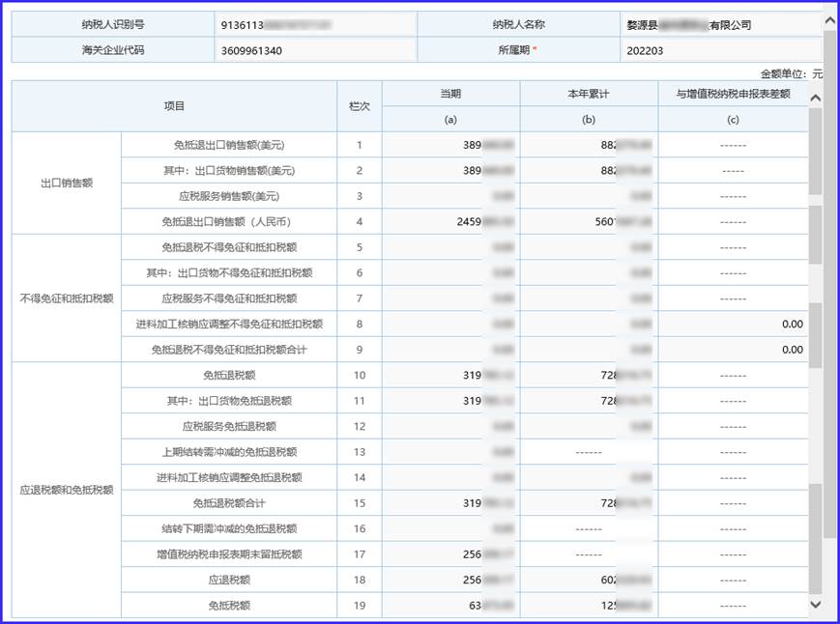
Task: Select 当期 cell for 免抵退税额 row 10
Action: tap(450, 375)
